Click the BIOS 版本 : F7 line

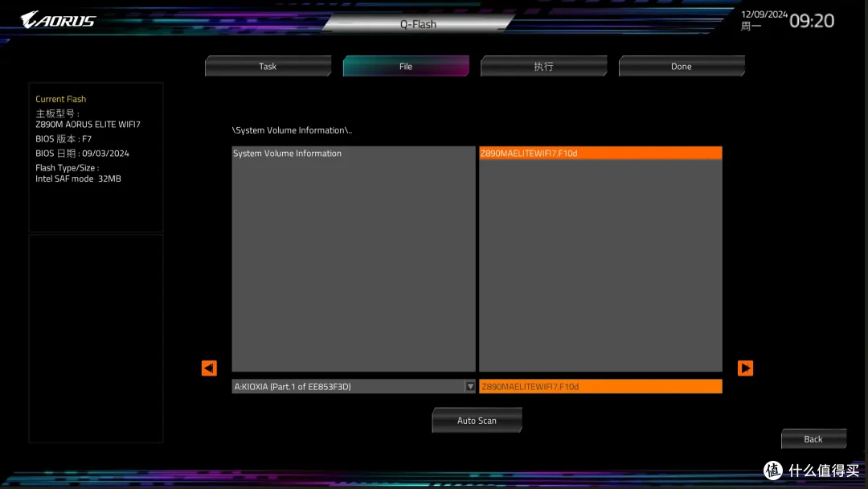click(63, 139)
